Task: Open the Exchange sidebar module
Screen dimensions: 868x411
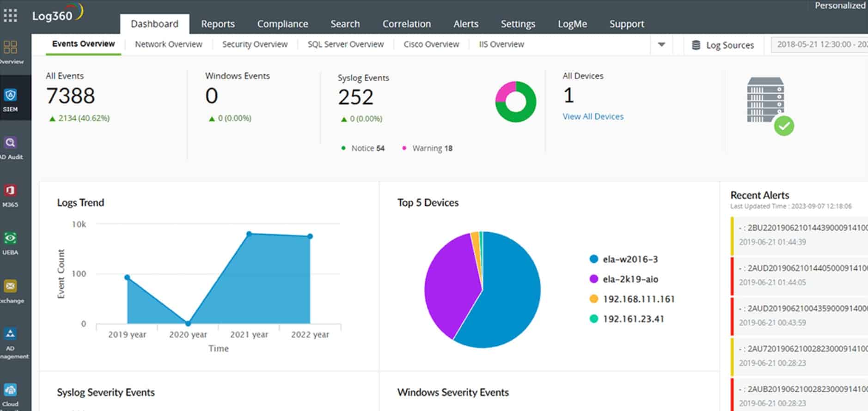Action: 11,291
